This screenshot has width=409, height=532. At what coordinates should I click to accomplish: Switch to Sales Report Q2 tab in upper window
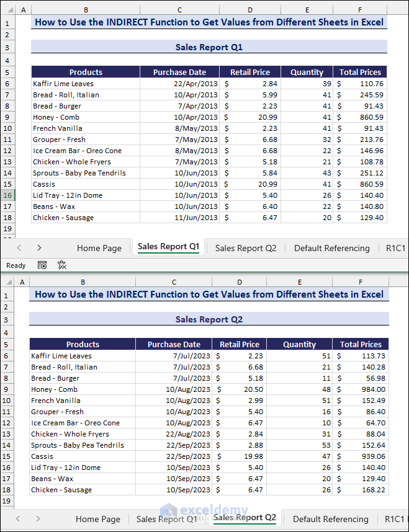point(246,248)
